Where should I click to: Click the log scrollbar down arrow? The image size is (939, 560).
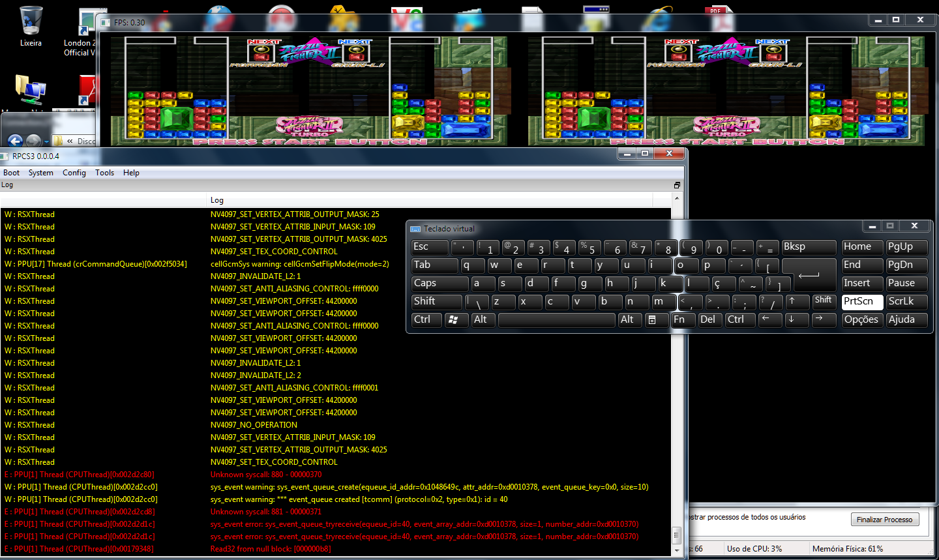pos(676,550)
